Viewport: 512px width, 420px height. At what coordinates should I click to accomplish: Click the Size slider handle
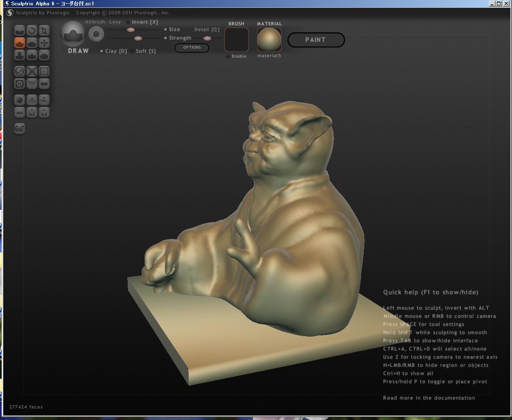point(131,30)
